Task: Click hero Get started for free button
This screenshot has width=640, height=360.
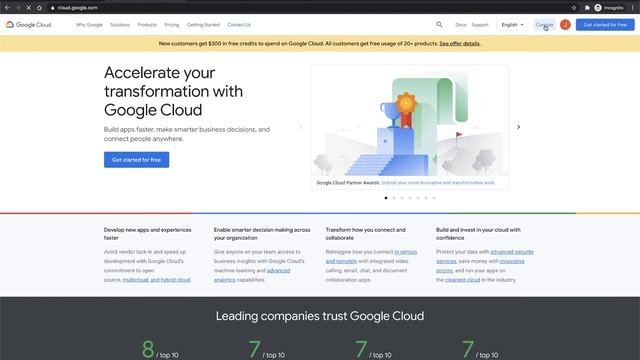Action: 136,160
